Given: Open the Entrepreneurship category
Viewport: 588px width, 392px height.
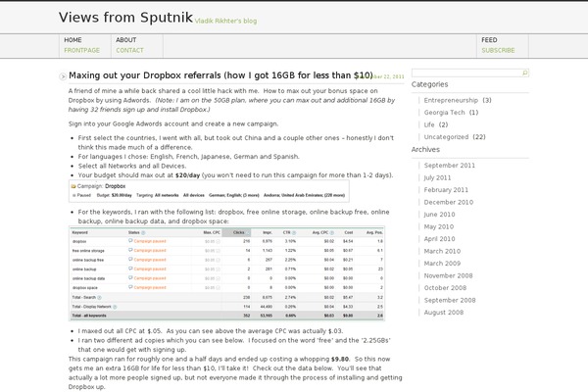Looking at the screenshot, I should click(451, 100).
